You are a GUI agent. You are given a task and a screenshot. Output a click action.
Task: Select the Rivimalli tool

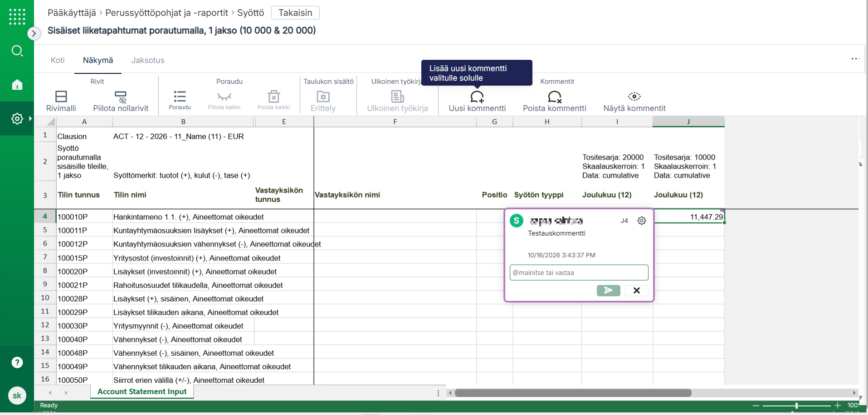coord(61,101)
